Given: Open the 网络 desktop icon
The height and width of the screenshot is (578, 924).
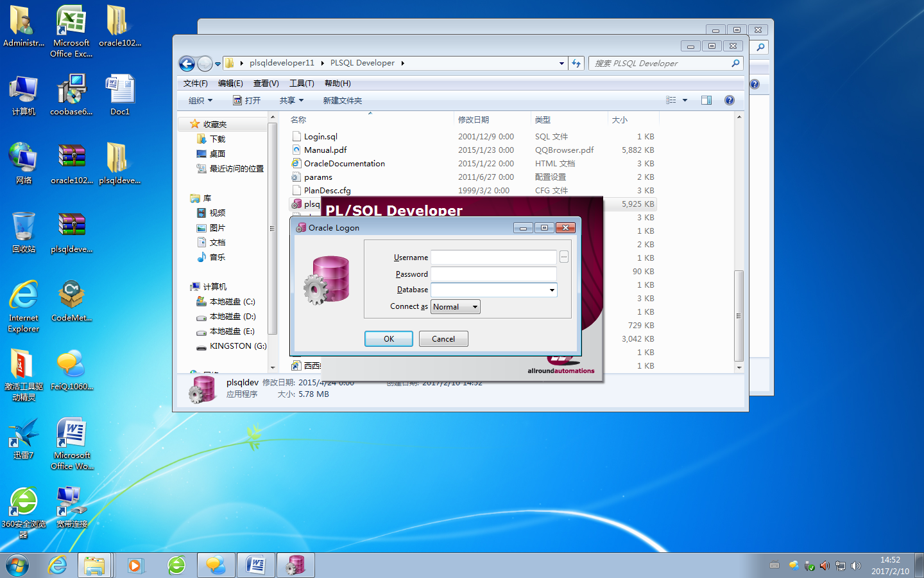Looking at the screenshot, I should click(23, 164).
